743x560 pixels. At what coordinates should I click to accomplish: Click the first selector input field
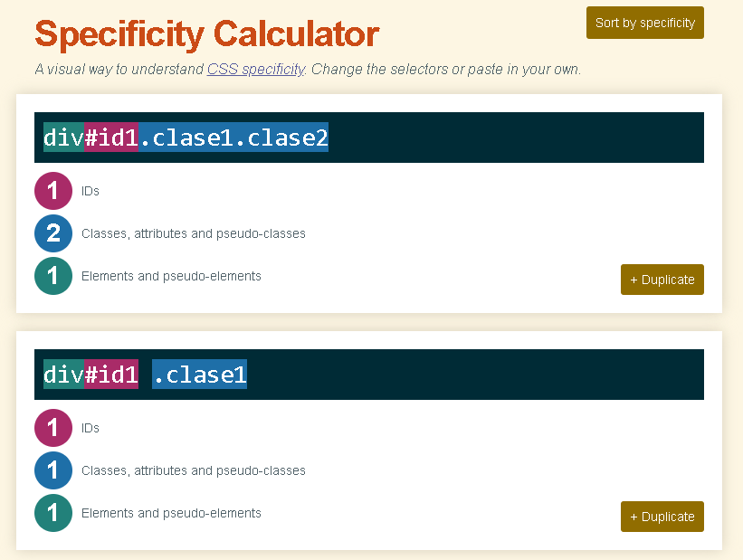(369, 138)
